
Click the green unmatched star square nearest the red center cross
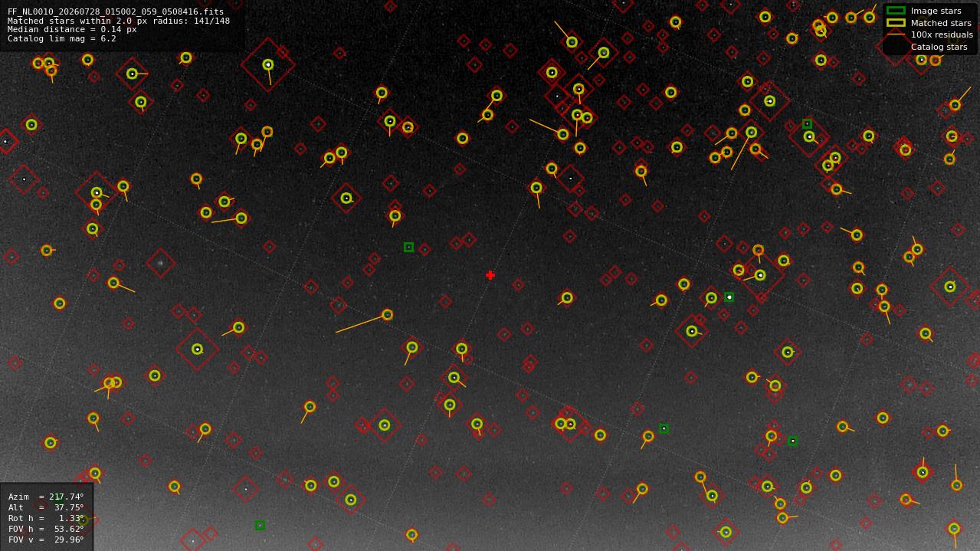pos(408,247)
